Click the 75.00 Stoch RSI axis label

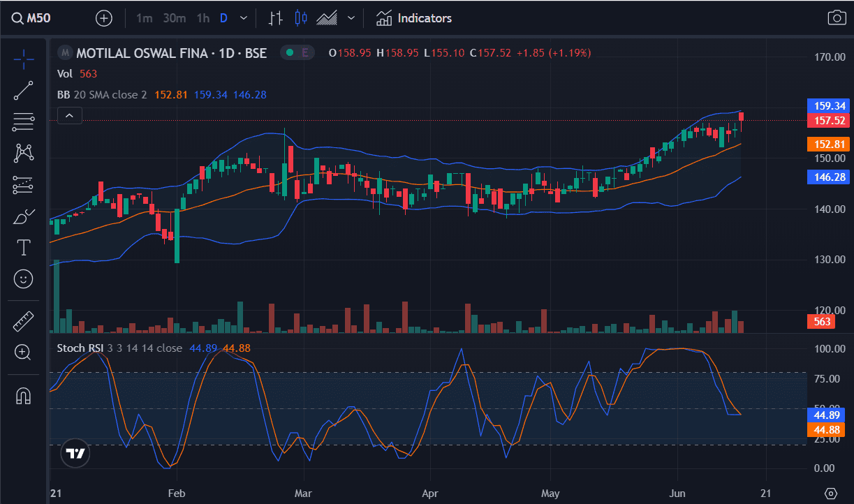pos(828,379)
